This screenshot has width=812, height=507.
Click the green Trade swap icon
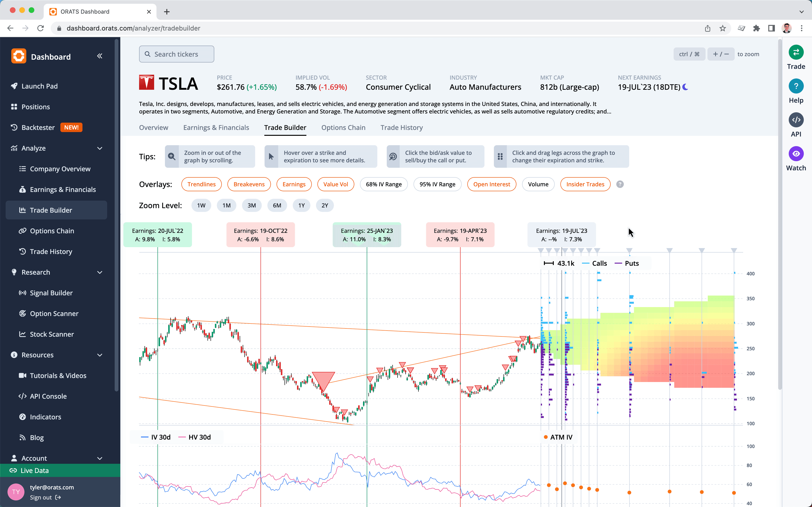click(796, 52)
